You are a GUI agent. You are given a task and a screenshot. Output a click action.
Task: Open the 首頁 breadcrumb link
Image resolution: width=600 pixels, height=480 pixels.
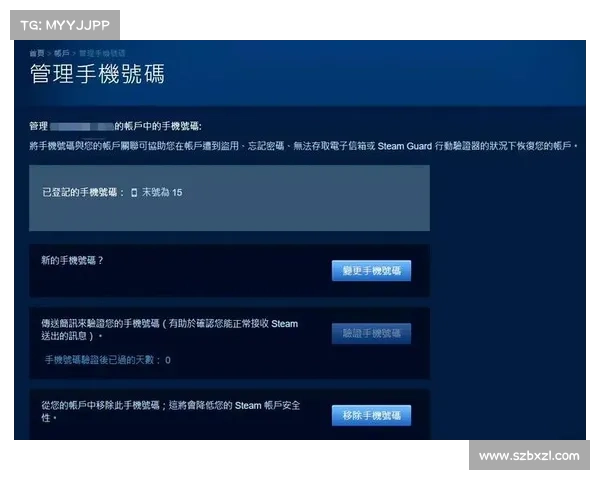pos(37,53)
